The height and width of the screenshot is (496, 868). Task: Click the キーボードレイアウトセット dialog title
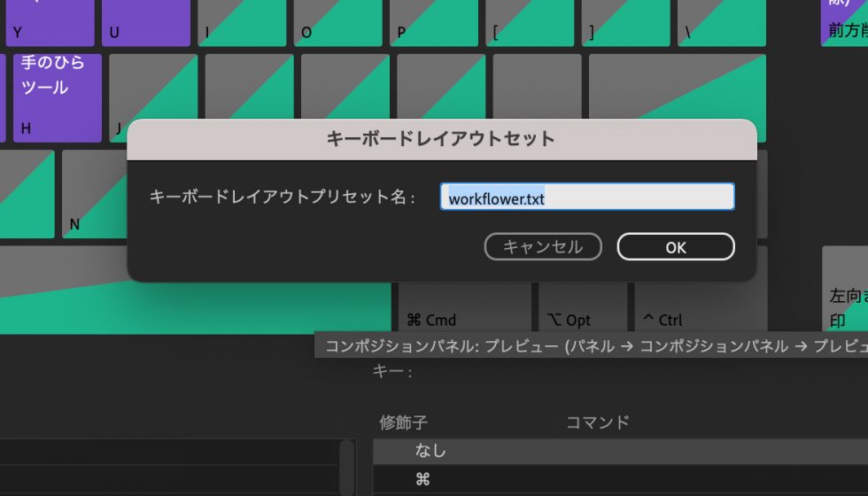pos(441,138)
